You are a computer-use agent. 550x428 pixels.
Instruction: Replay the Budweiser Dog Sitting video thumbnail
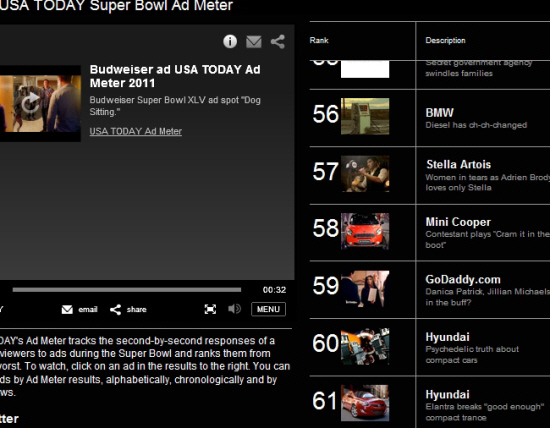[40, 103]
